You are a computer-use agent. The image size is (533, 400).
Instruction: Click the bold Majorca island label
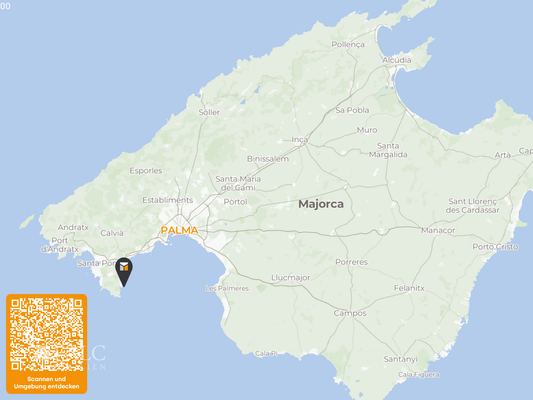[x=321, y=204]
